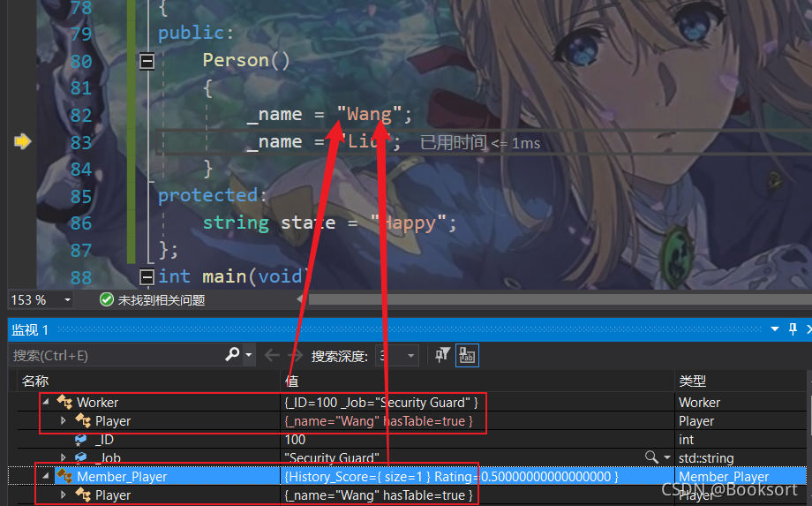Click the Worker value {_ID=100 _Job=...}
The width and height of the screenshot is (812, 506).
381,403
